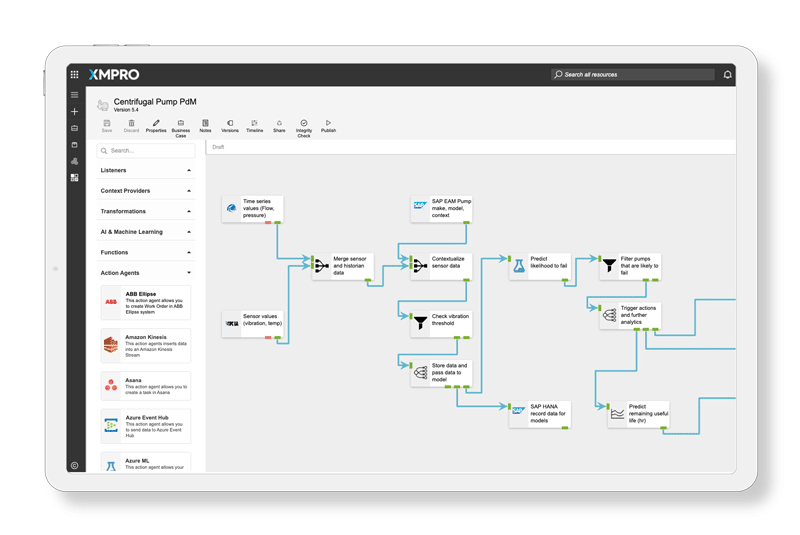
Task: Click SAP HANA record data node
Action: coord(540,414)
